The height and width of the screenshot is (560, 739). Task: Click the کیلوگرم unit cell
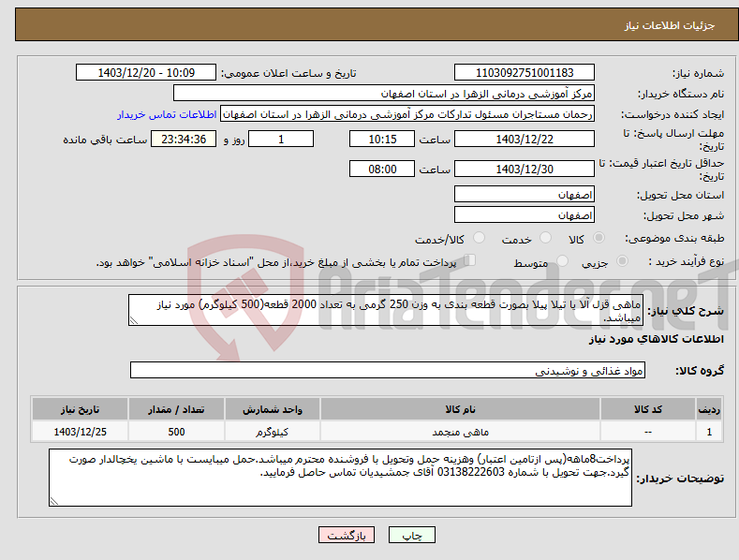273,432
